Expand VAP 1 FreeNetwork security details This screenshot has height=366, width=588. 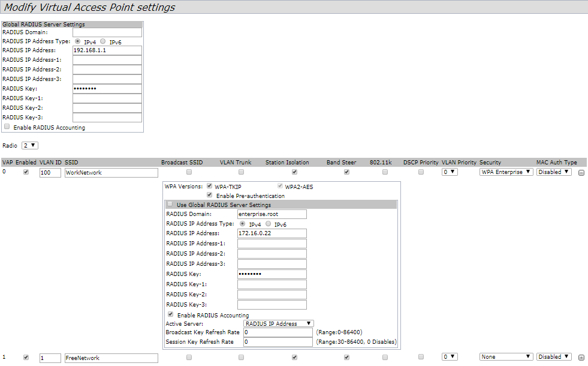581,358
